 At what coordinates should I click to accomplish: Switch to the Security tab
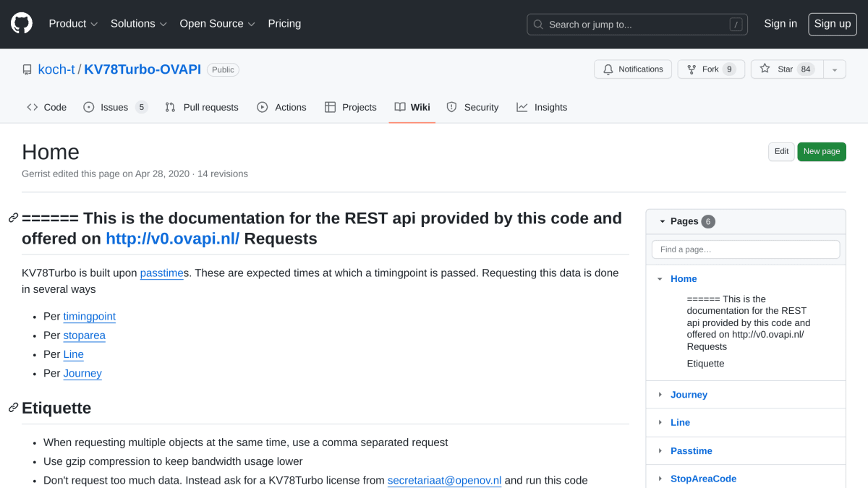coord(473,107)
